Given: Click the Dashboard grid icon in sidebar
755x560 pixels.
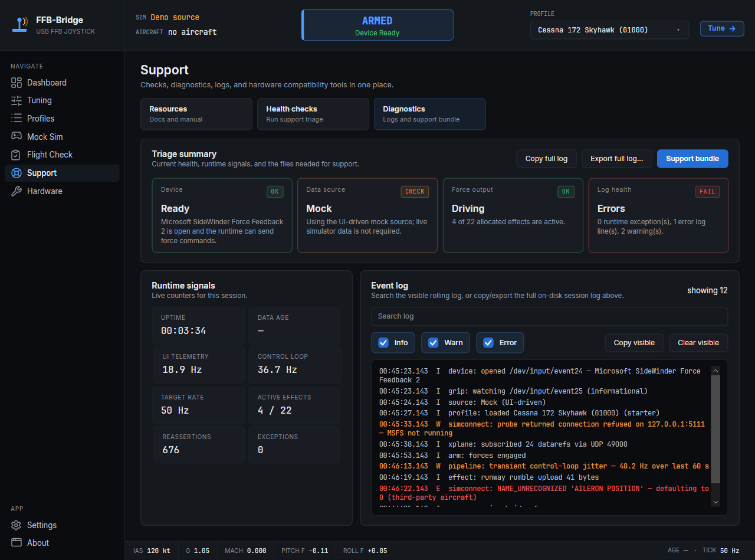Looking at the screenshot, I should coord(17,83).
